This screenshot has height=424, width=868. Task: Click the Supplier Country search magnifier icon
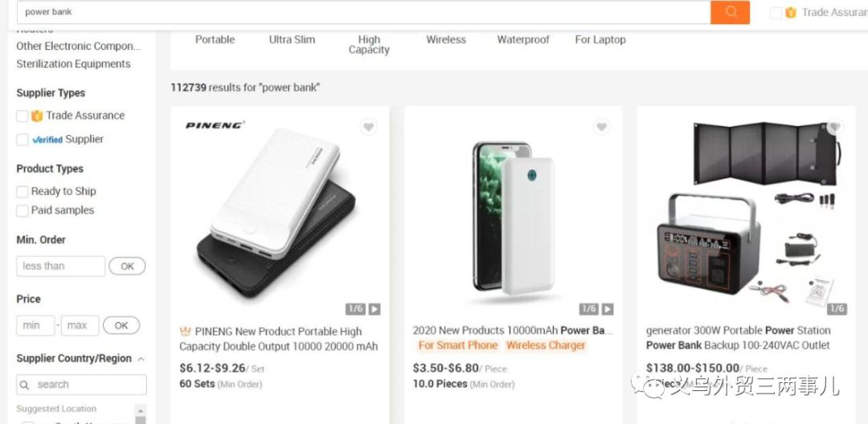25,385
